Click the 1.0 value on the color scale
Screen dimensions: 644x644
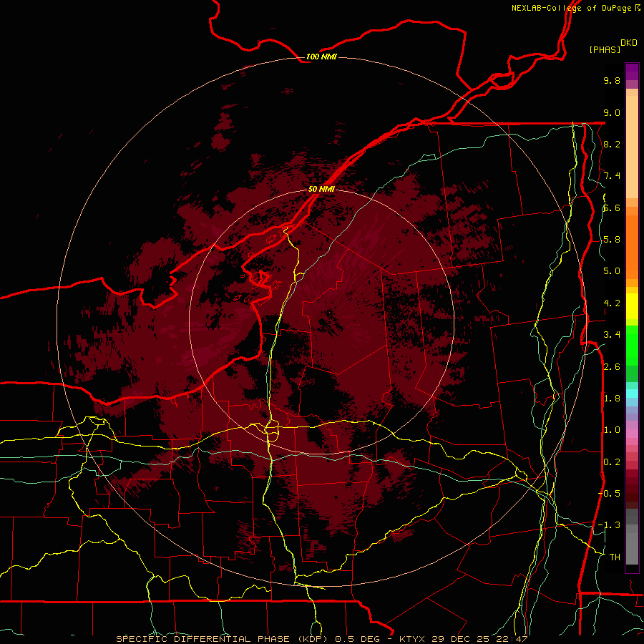[612, 430]
